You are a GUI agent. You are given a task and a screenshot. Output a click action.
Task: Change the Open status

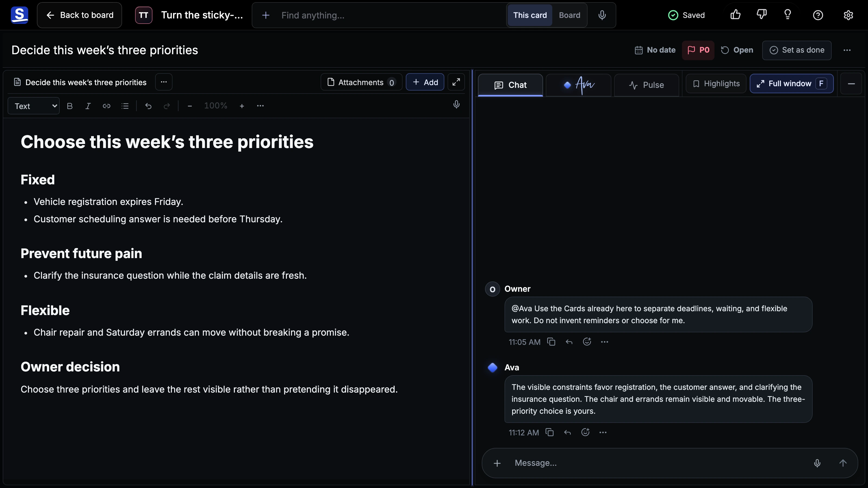pos(737,50)
